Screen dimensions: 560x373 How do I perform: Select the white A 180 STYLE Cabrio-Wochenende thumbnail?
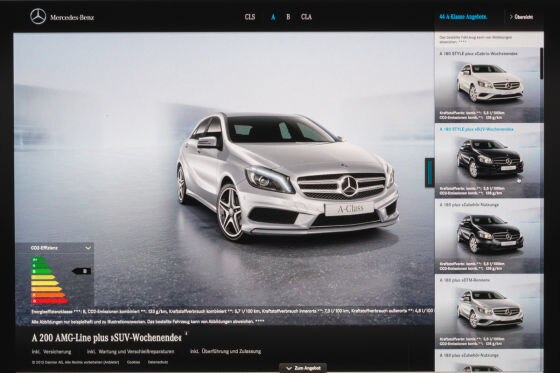pyautogui.click(x=488, y=85)
